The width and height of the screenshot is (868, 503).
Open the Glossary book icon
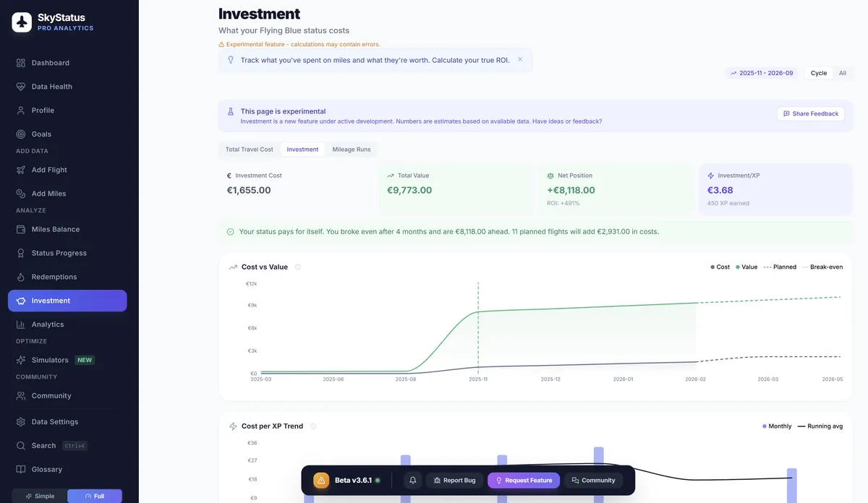coord(20,469)
